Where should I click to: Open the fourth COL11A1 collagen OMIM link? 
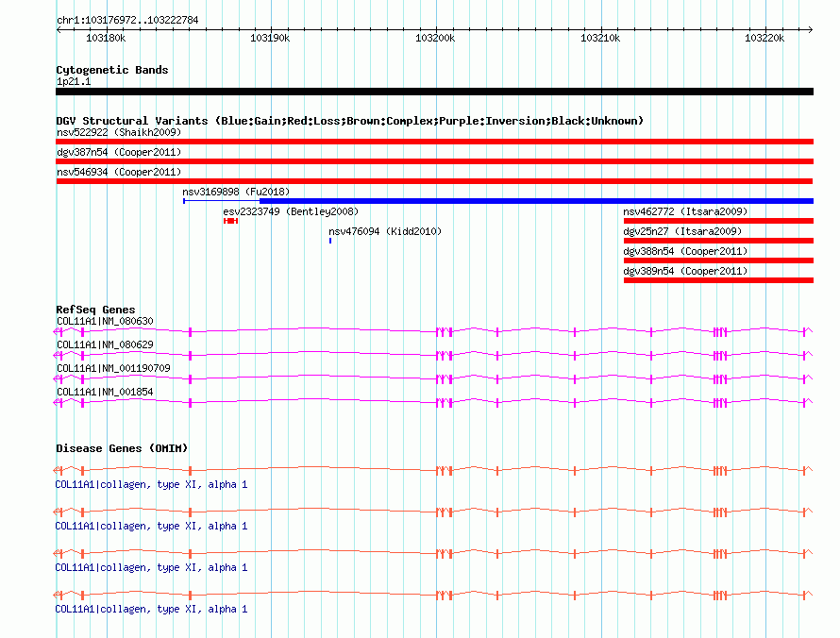151,610
